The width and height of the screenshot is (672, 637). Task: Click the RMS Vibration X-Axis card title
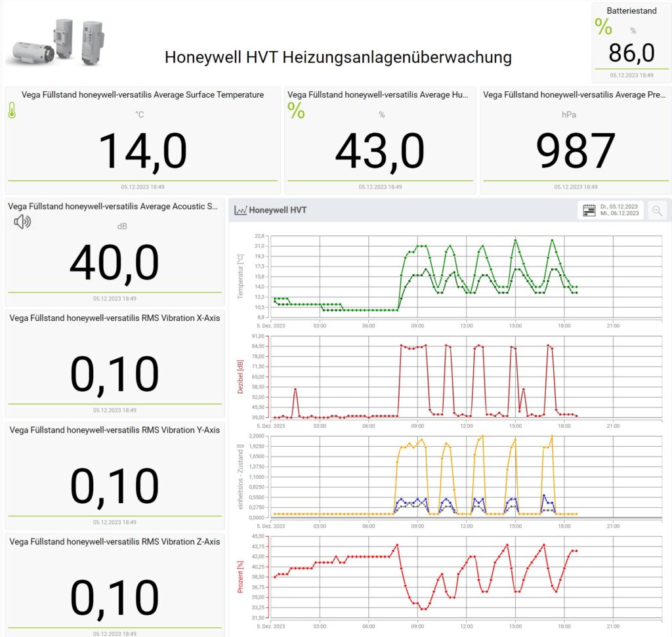tap(114, 318)
